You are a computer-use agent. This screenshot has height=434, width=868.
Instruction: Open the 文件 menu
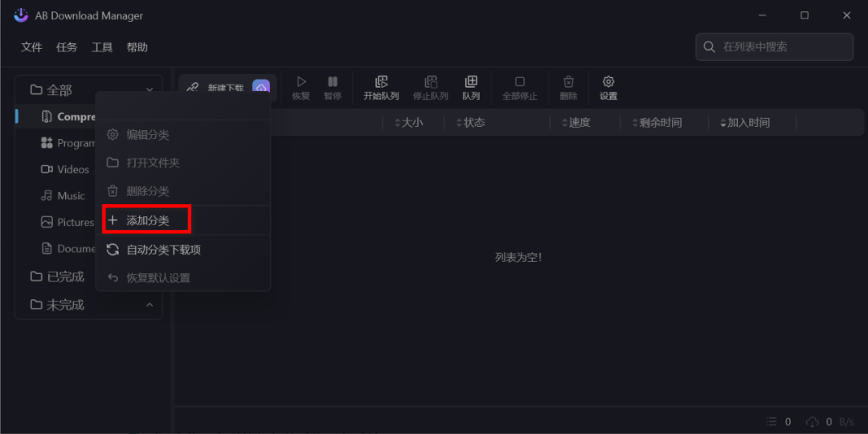31,47
